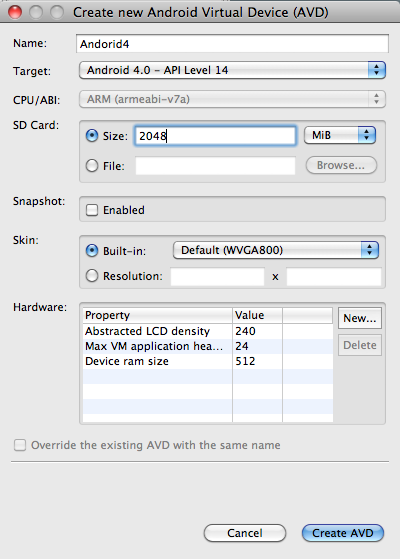Select the Abstracted LCD density row

tap(208, 331)
